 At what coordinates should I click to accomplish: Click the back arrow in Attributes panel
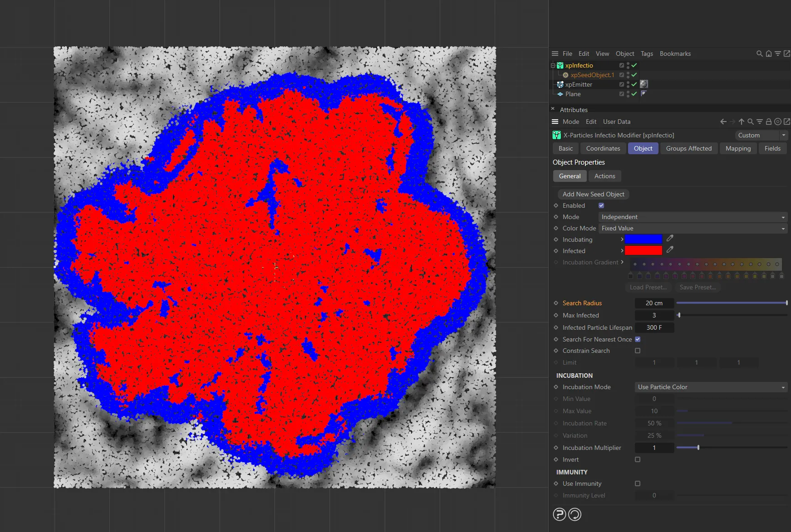click(x=722, y=122)
